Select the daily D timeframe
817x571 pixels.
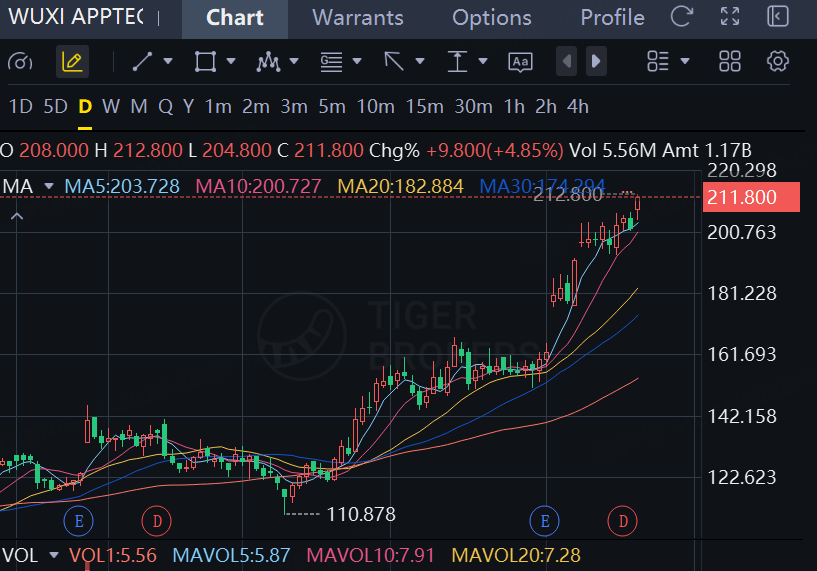pos(85,107)
